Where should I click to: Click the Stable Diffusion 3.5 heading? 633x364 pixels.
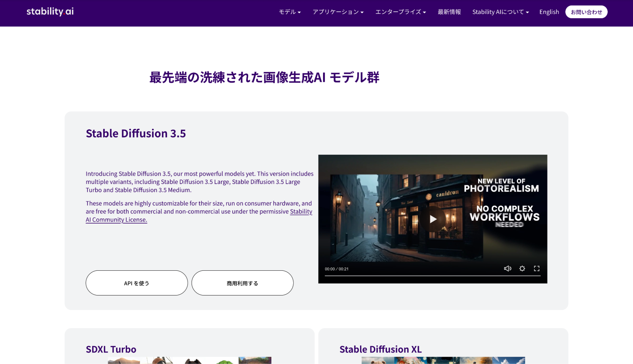click(136, 133)
